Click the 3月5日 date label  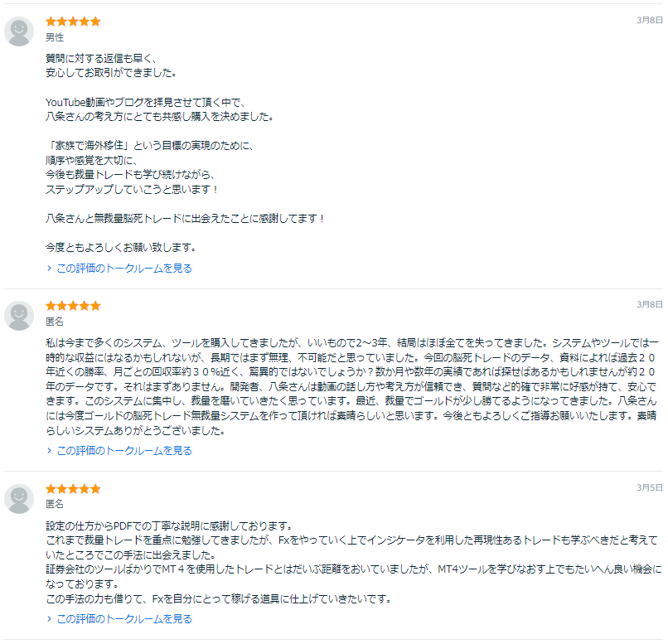(649, 487)
